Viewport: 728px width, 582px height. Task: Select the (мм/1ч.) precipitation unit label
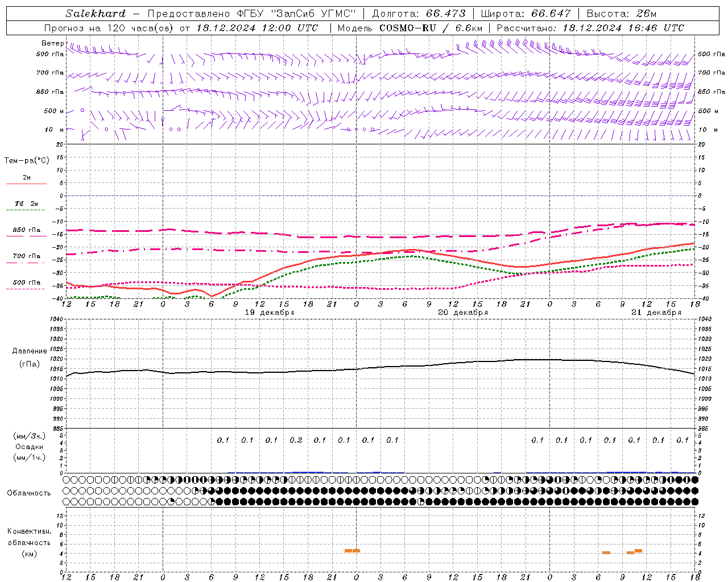pos(30,458)
